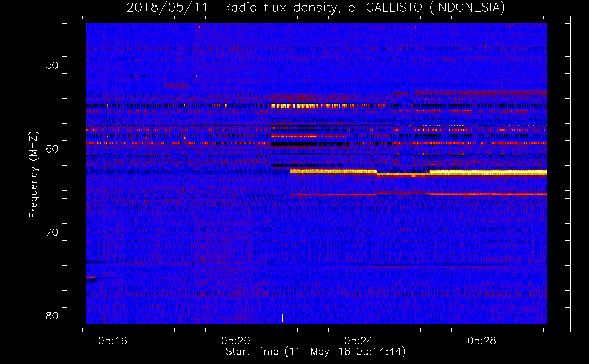The image size is (589, 364).
Task: Click the 60 frequency tick label
Action: 52,149
